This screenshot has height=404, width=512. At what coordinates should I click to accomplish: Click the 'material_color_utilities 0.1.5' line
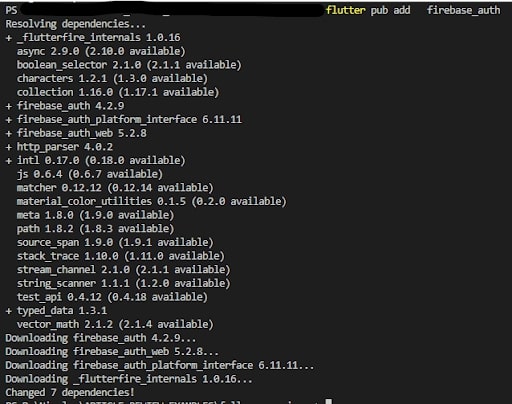[x=152, y=202]
